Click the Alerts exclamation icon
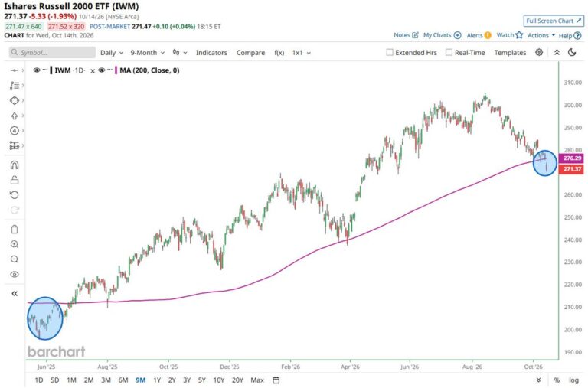Screen dimensions: 588x388 click(x=488, y=35)
